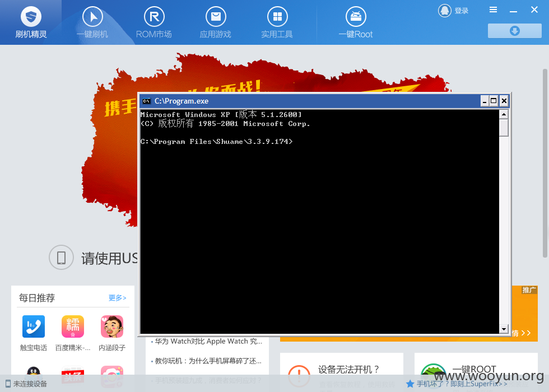Click the console scrollbar up arrow
Screen dimensions: 549x392
(x=504, y=114)
